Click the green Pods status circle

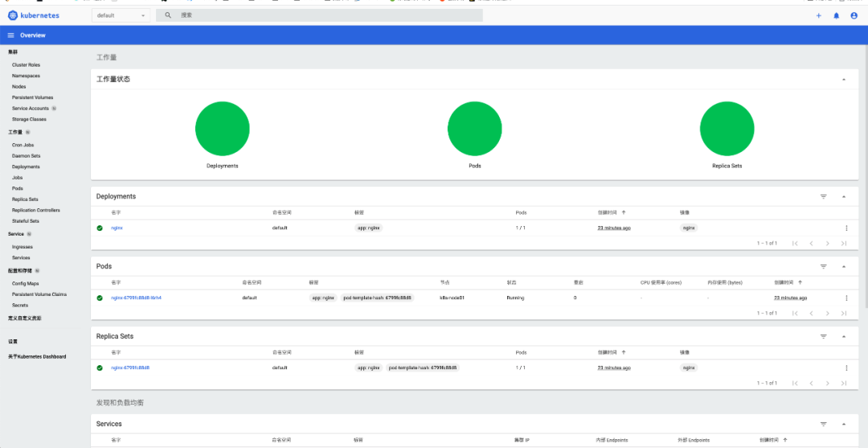pos(474,129)
